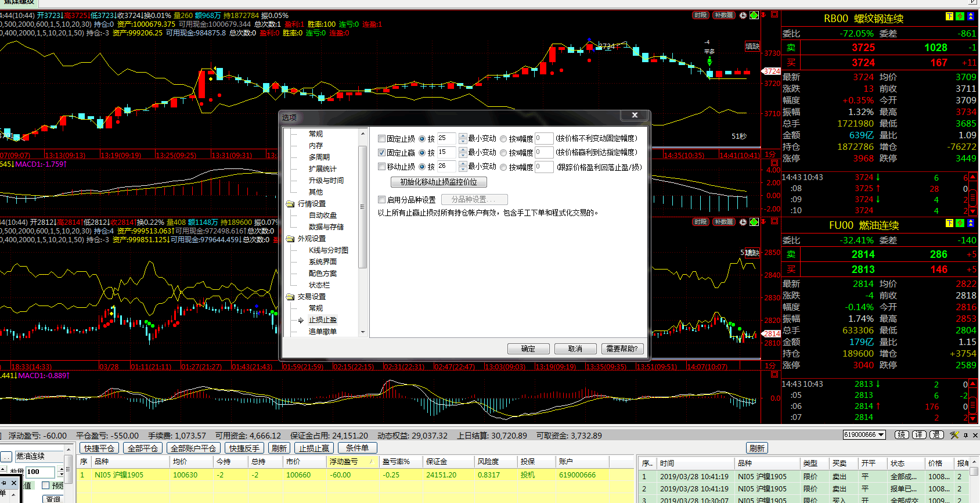Pin the trade panel with the pin icon

point(966,435)
